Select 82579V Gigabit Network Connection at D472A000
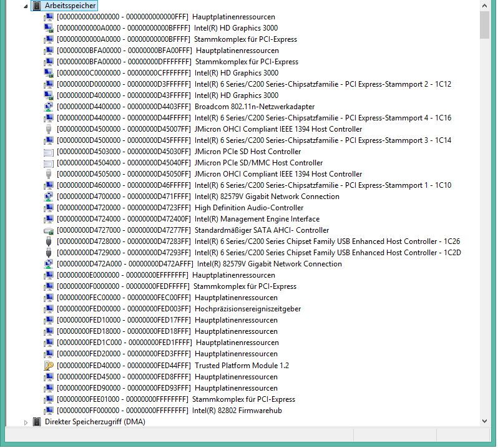The height and width of the screenshot is (448, 498). (x=199, y=264)
